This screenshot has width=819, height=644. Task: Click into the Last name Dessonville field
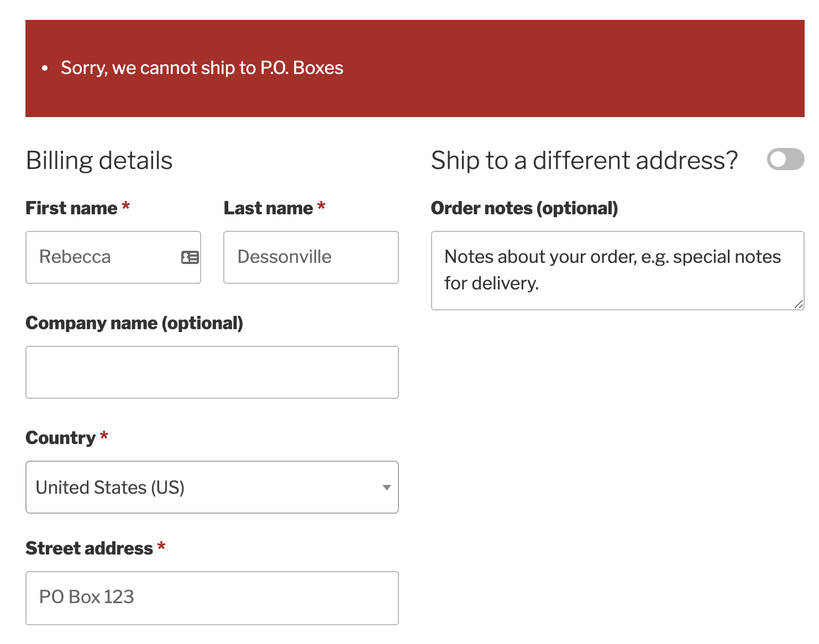click(x=311, y=257)
